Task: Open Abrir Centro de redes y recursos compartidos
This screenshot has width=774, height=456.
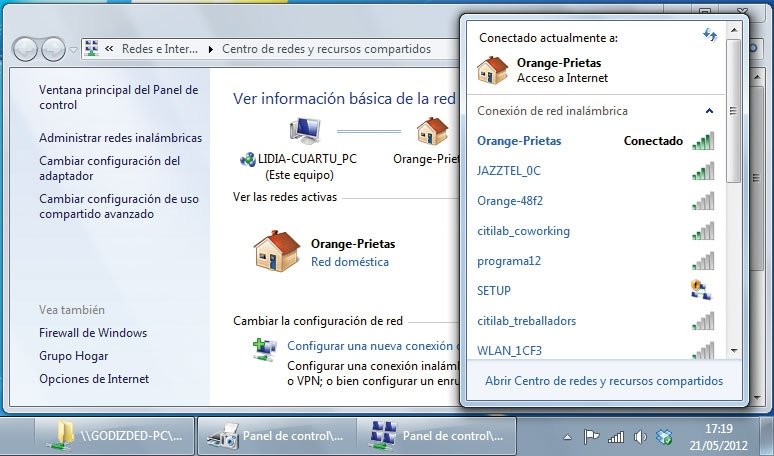Action: tap(604, 381)
